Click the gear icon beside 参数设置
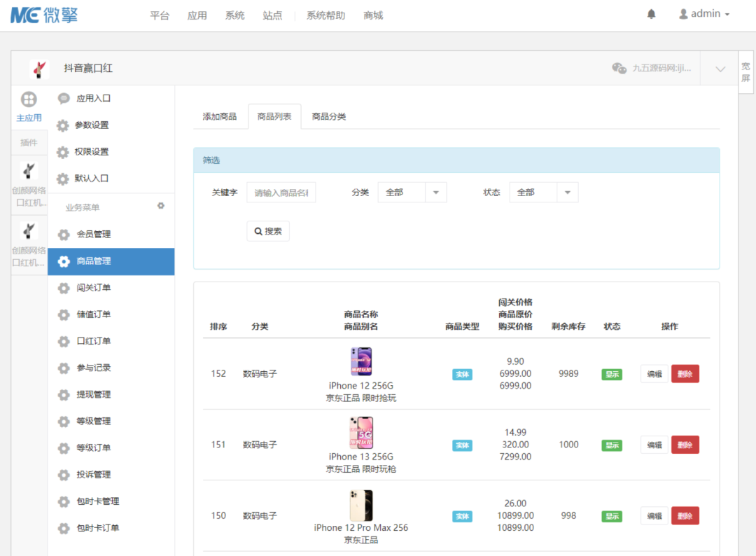 click(x=63, y=125)
